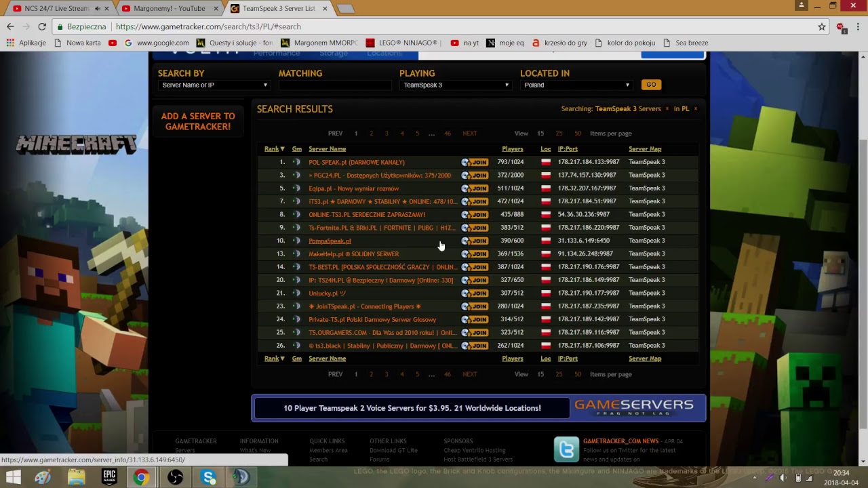
Task: Show 50 items per page at top
Action: [578, 134]
